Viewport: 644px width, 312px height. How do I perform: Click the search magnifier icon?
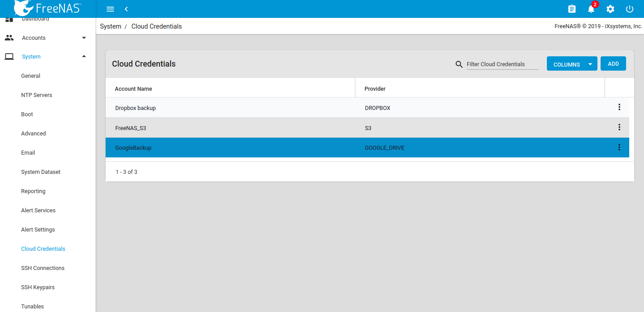(459, 64)
